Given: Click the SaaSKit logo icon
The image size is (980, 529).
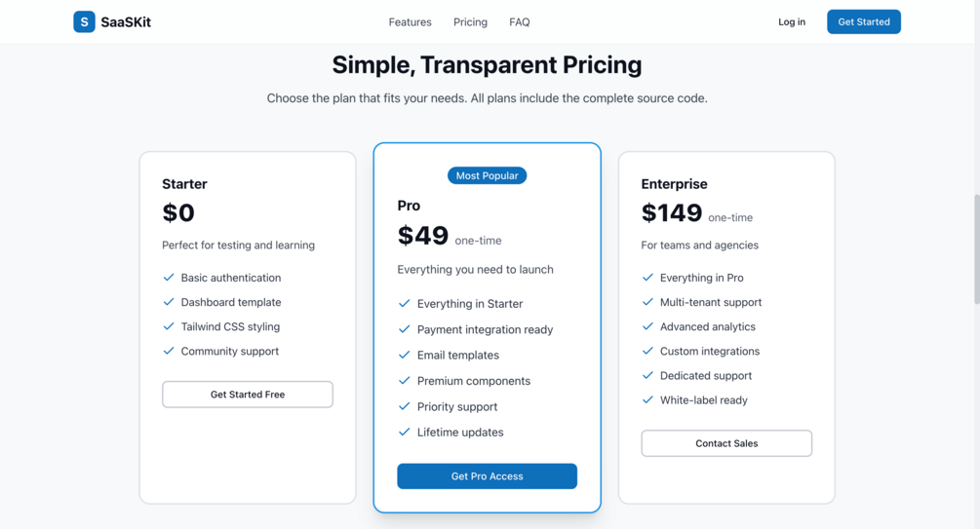Looking at the screenshot, I should tap(84, 21).
